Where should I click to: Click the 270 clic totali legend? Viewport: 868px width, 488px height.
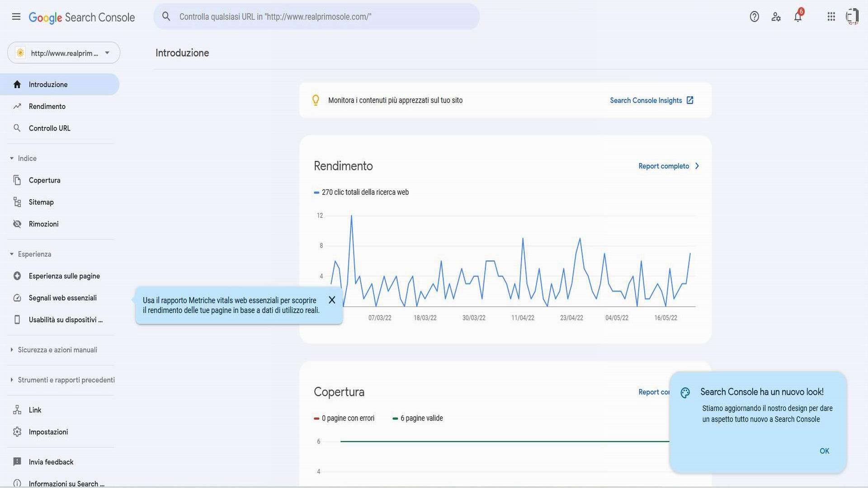click(x=361, y=192)
